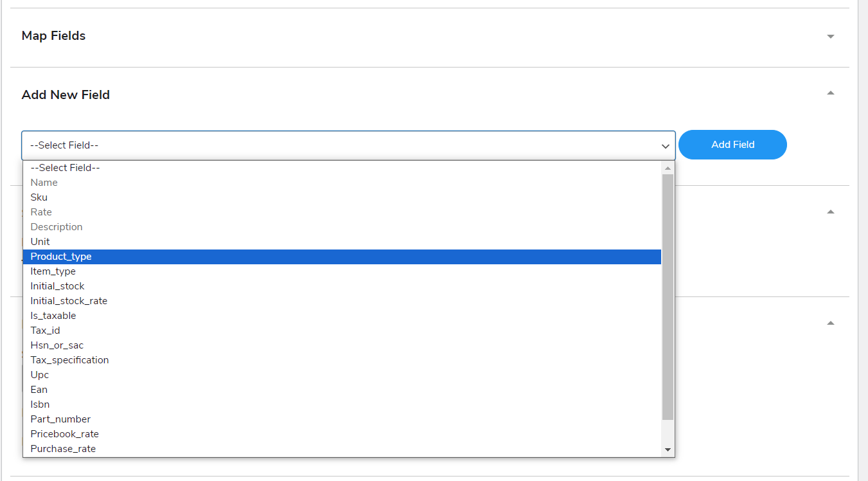The image size is (868, 481).
Task: Pick Tax_id from the dropdown
Action: [x=45, y=330]
